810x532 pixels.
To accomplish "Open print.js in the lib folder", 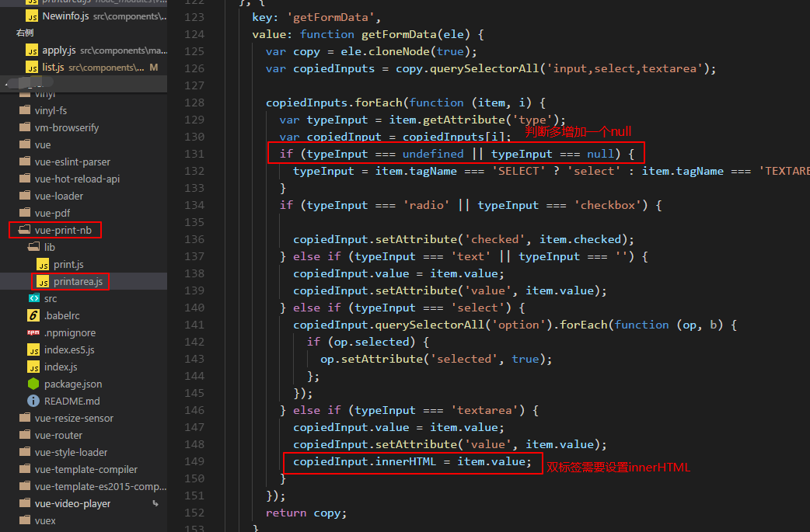I will tap(68, 264).
